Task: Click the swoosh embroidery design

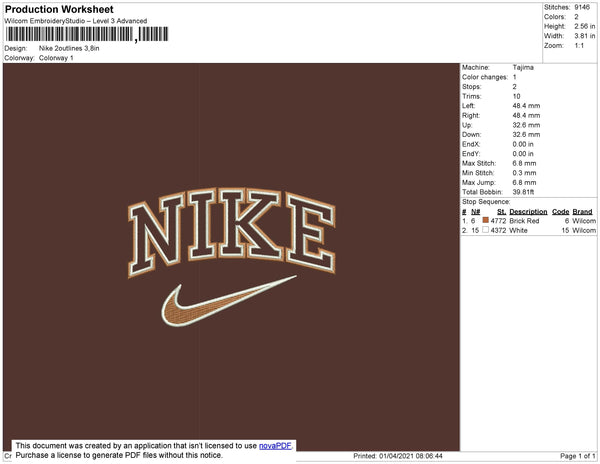Action: pyautogui.click(x=228, y=301)
